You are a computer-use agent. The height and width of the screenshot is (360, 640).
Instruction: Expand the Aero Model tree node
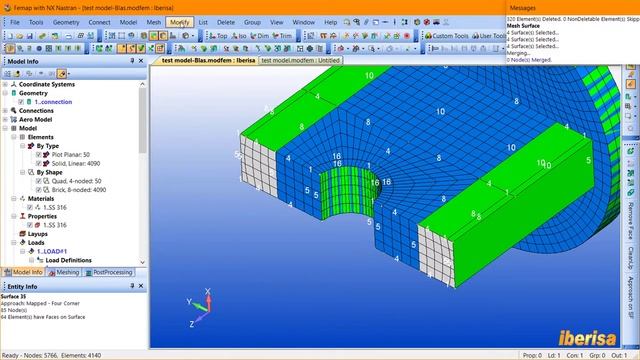[x=5, y=120]
